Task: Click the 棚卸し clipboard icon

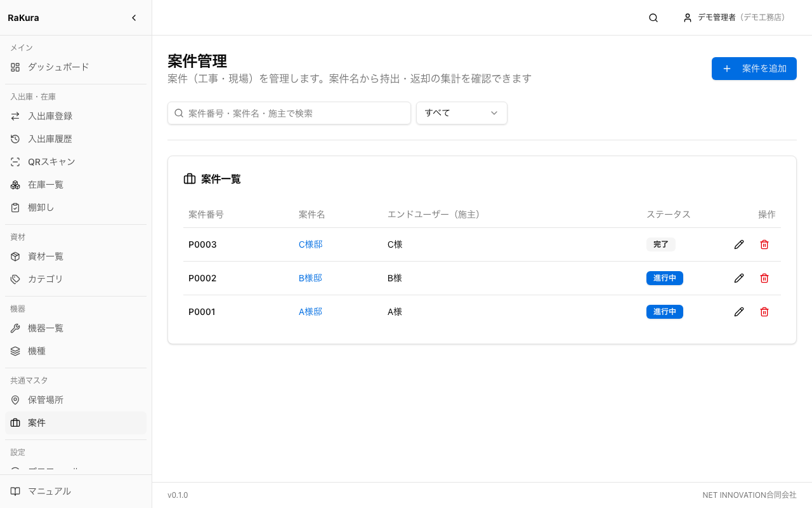Action: [15, 208]
